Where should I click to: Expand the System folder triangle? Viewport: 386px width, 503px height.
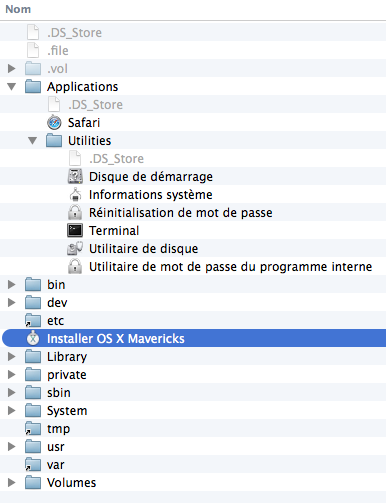[x=12, y=411]
